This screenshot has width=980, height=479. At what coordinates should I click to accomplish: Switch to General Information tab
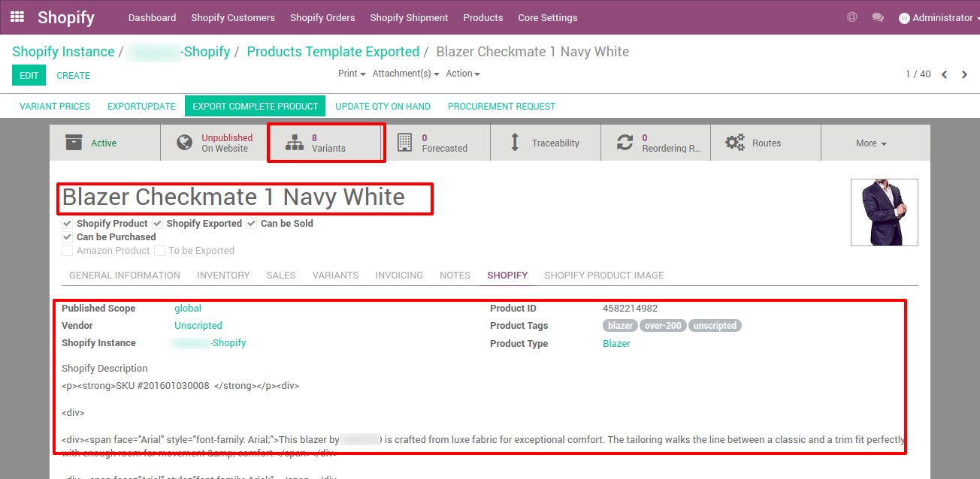pyautogui.click(x=125, y=276)
